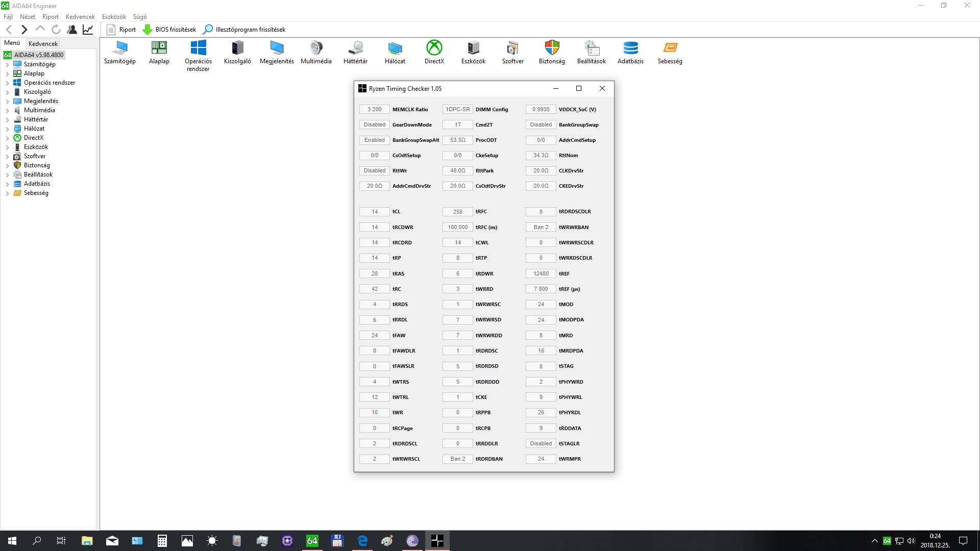Viewport: 980px width, 551px height.
Task: Expand the Multimédia tree node
Action: (x=7, y=111)
